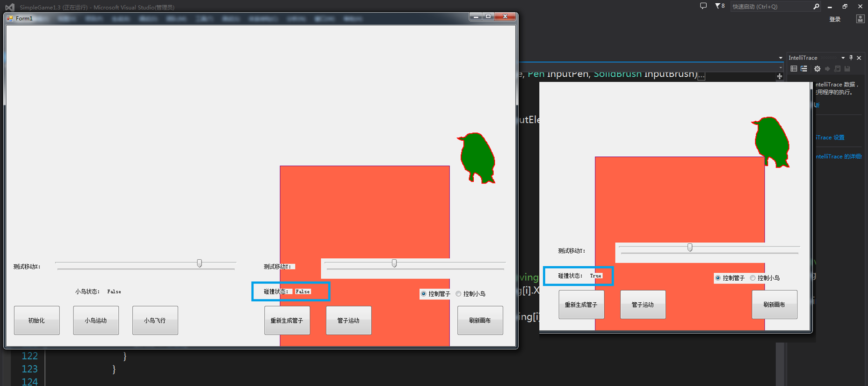Click line number 123 in editor
Screen dimensions: 868x386
(x=29, y=369)
